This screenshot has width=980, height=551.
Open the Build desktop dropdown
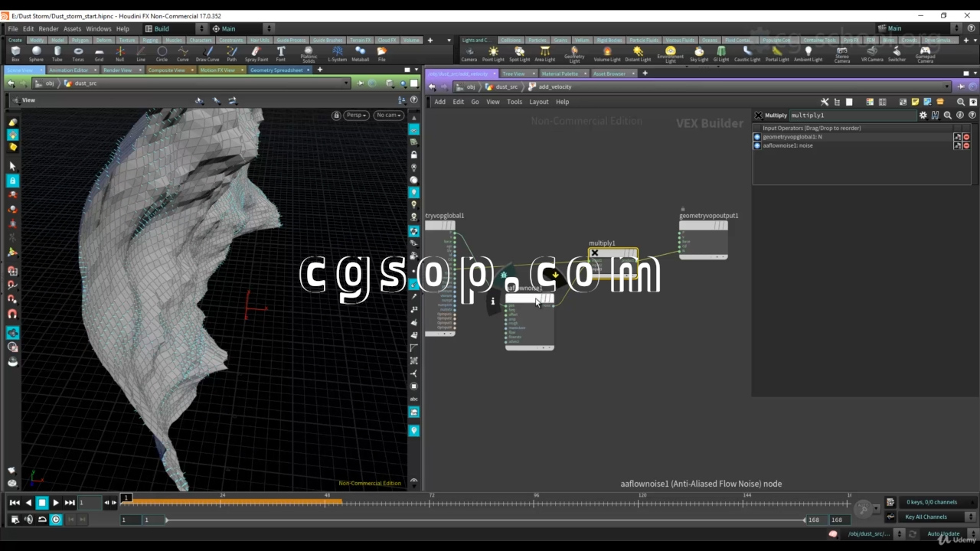click(175, 29)
